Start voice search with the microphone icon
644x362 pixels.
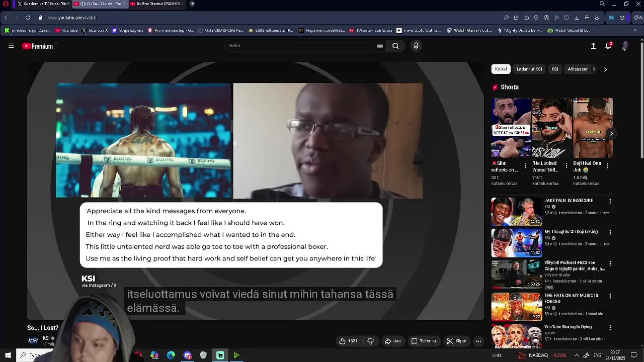[416, 46]
